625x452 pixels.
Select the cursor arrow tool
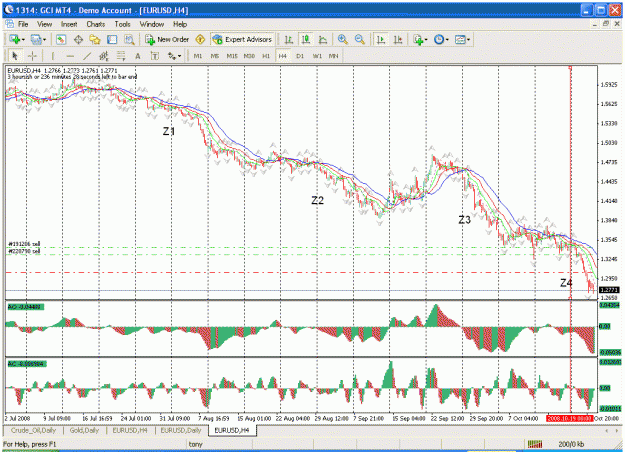tap(15, 56)
